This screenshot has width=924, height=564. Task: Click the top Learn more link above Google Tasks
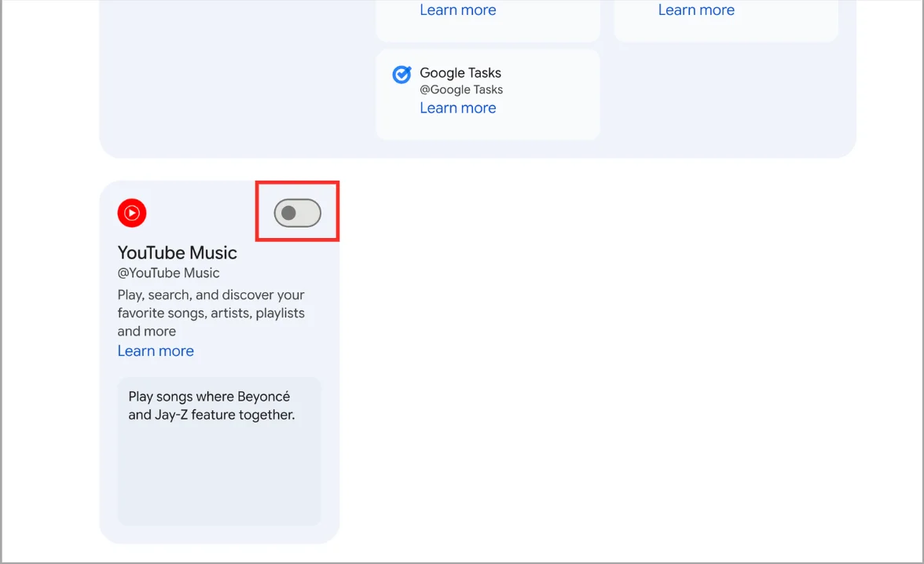click(x=458, y=10)
